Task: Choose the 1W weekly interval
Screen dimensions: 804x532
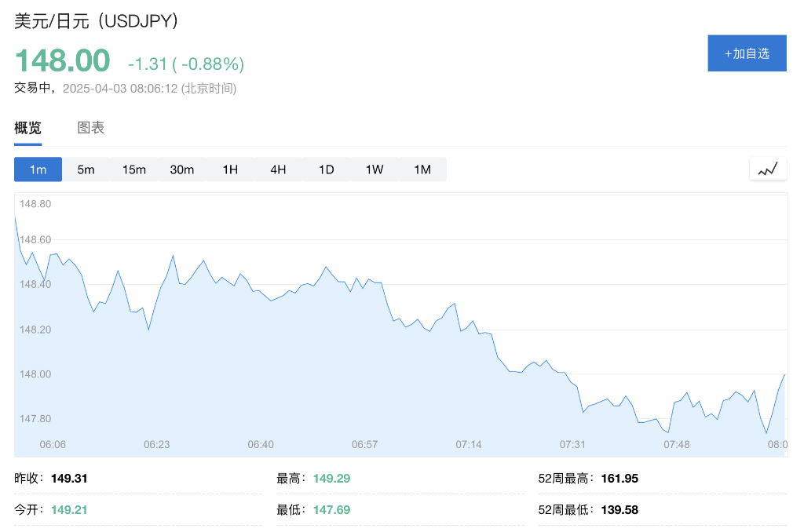Action: tap(375, 169)
